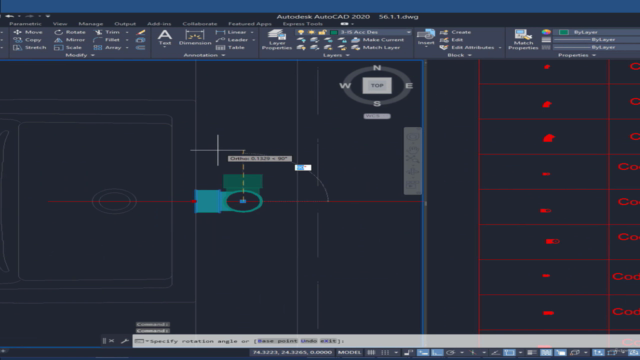Select the Scale tool
Image resolution: width=640 pixels, height=360 pixels.
(x=68, y=47)
